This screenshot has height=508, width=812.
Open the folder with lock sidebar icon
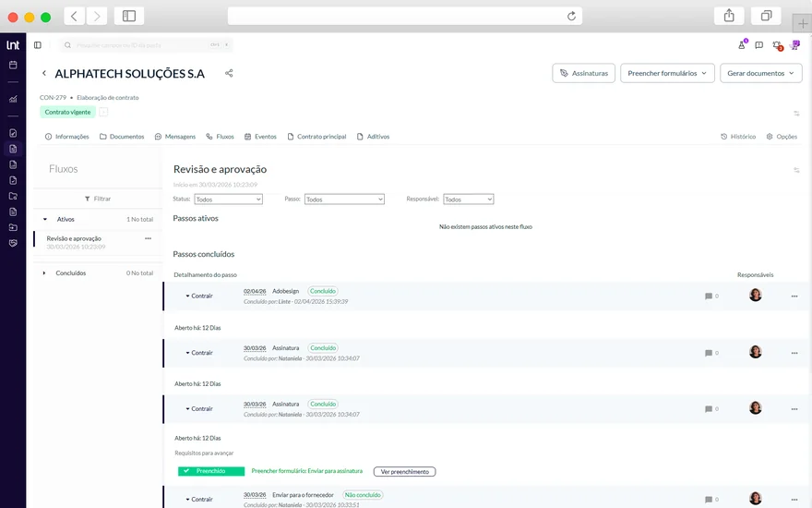coord(13,196)
